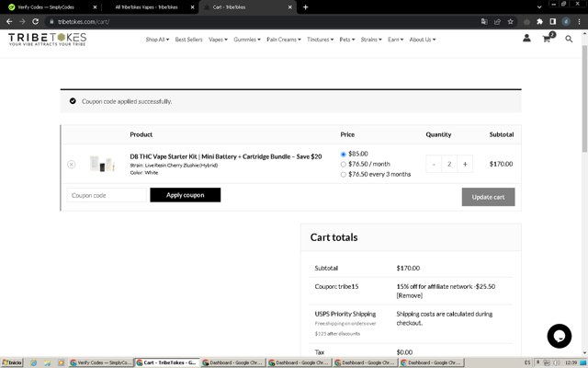Screen dimensions: 588x368
Task: Click the TribeTokes logo
Action: [48, 39]
